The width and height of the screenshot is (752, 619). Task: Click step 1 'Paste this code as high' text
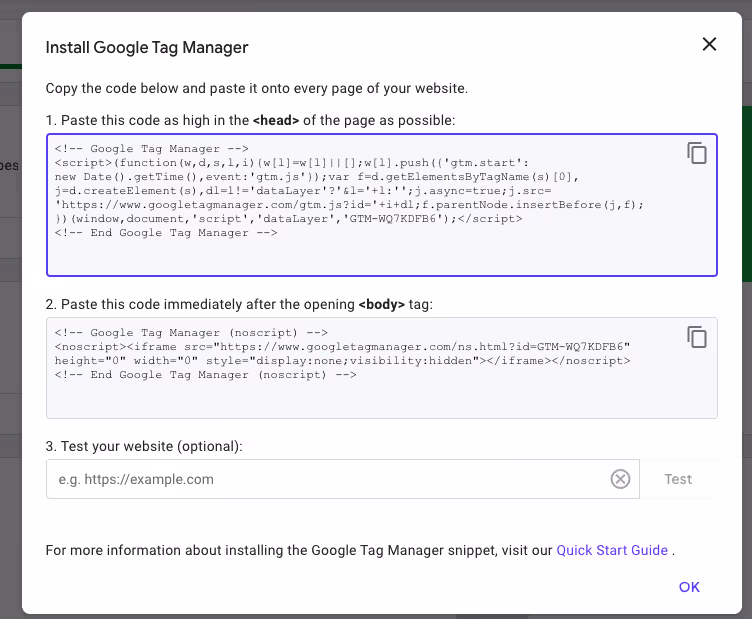tap(250, 120)
